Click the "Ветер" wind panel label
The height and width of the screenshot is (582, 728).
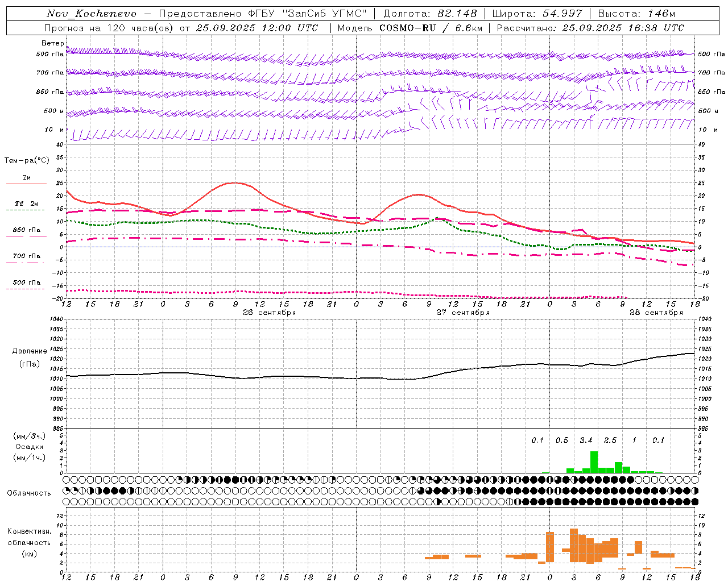pyautogui.click(x=53, y=43)
